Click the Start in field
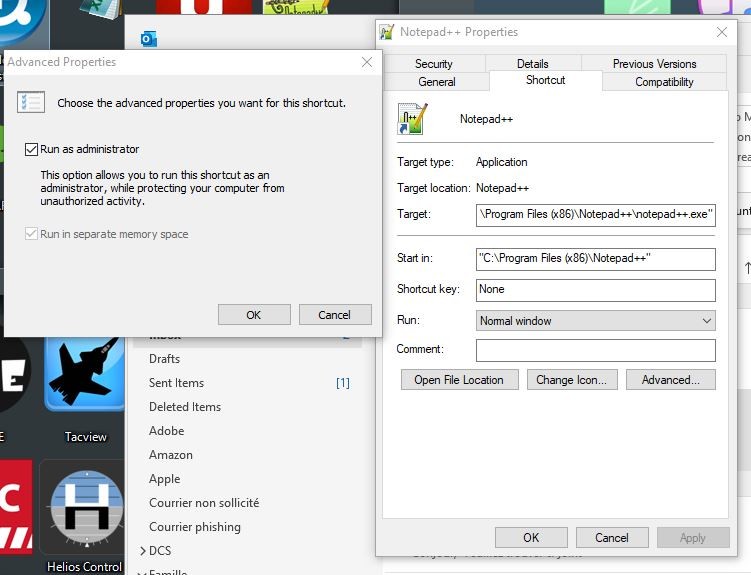The height and width of the screenshot is (575, 751). [x=595, y=259]
